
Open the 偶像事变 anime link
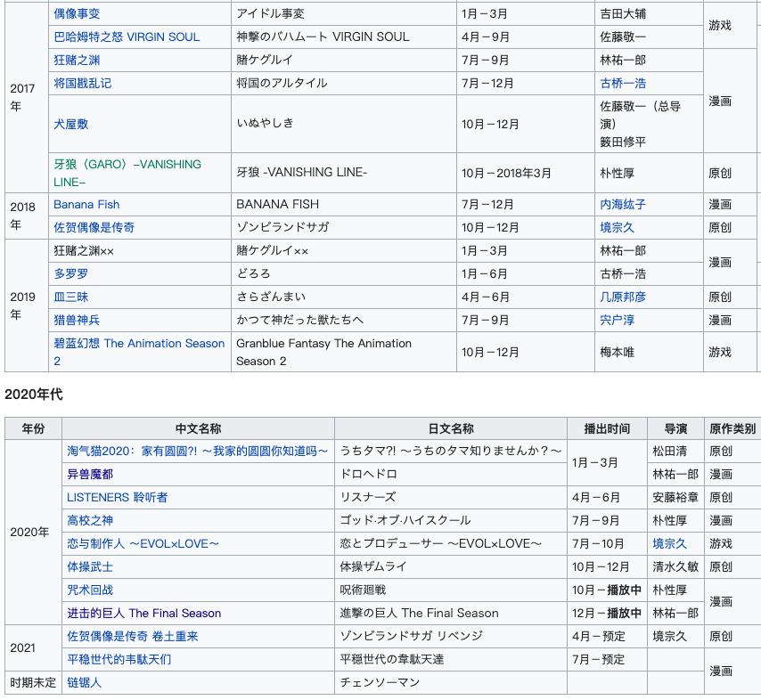[77, 13]
